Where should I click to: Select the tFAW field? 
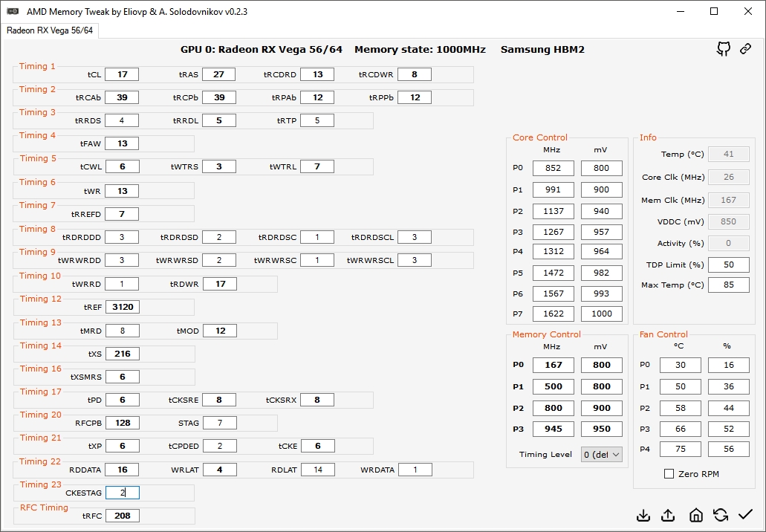(x=122, y=143)
